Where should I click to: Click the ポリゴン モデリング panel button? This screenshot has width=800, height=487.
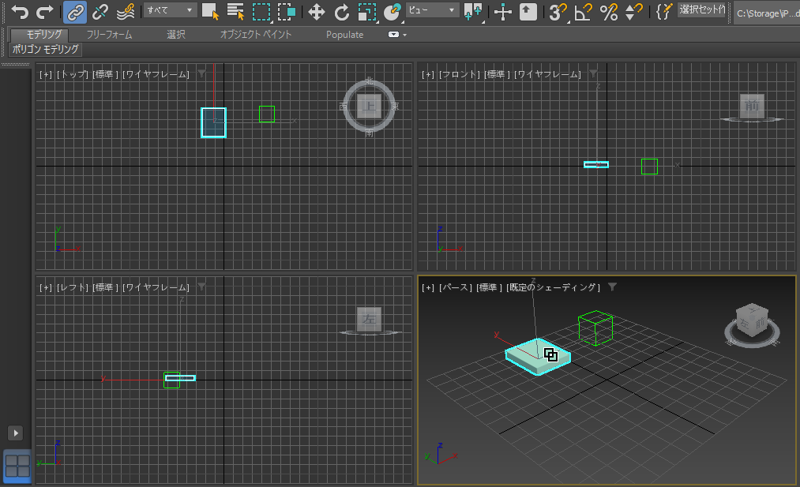click(45, 49)
